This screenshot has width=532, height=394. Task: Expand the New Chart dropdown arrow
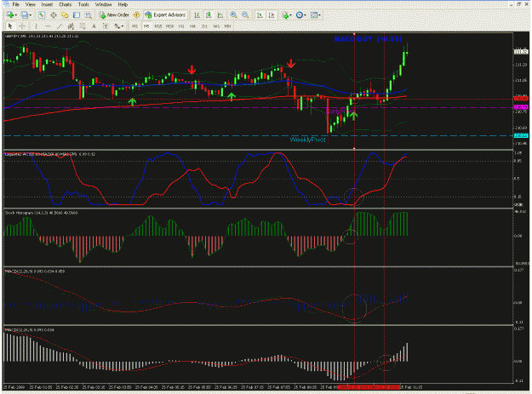16,15
